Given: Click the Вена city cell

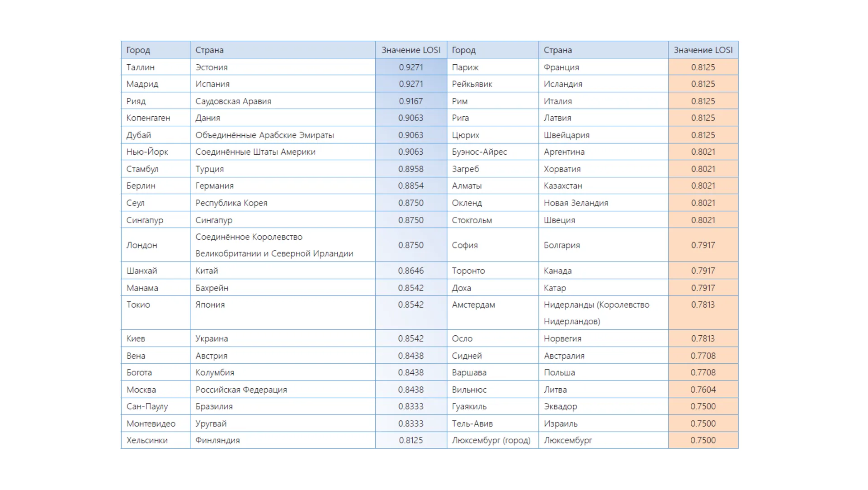Looking at the screenshot, I should tap(156, 356).
